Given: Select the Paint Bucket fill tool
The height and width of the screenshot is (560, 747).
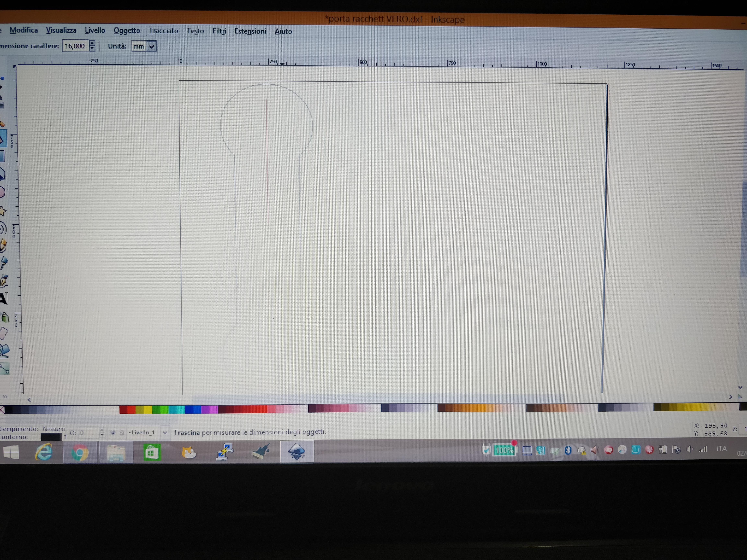Looking at the screenshot, I should coord(5,351).
